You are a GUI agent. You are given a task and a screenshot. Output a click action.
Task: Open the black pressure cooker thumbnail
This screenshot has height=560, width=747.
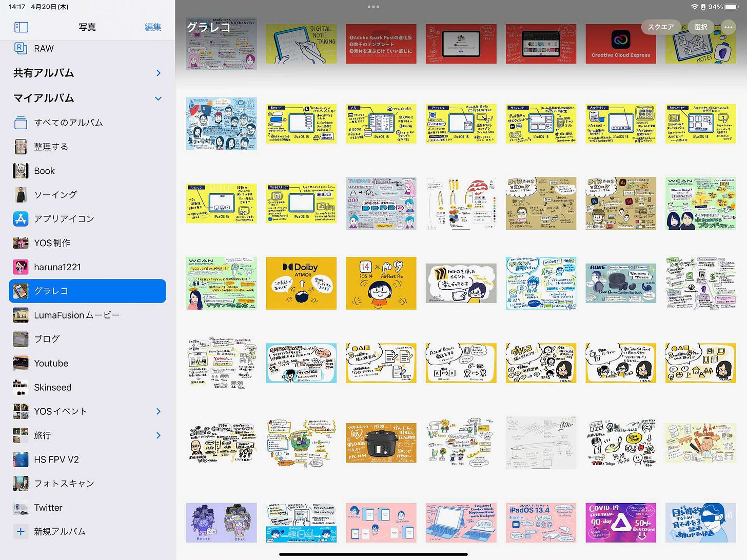pos(381,443)
